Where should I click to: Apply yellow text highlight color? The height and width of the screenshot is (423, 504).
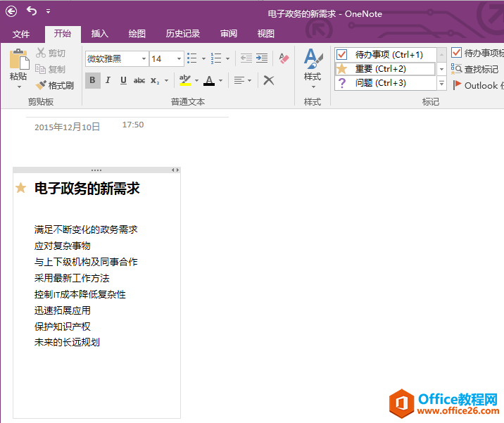(185, 80)
